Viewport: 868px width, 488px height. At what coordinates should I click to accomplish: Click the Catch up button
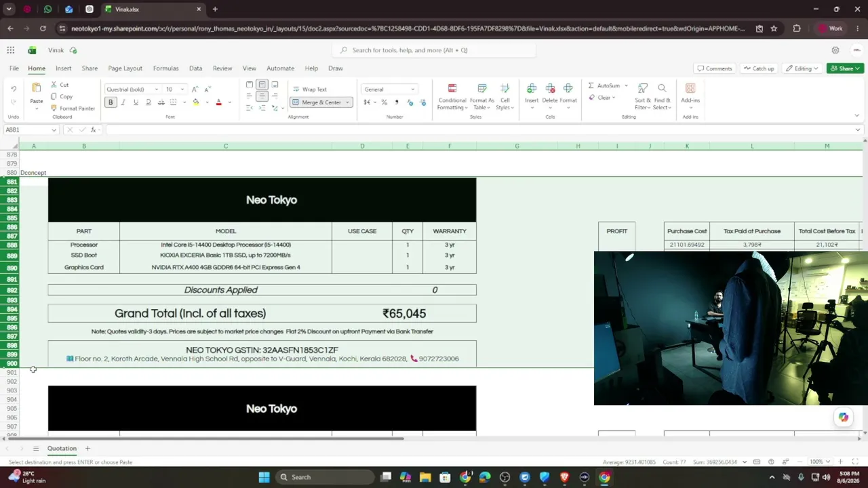(758, 68)
